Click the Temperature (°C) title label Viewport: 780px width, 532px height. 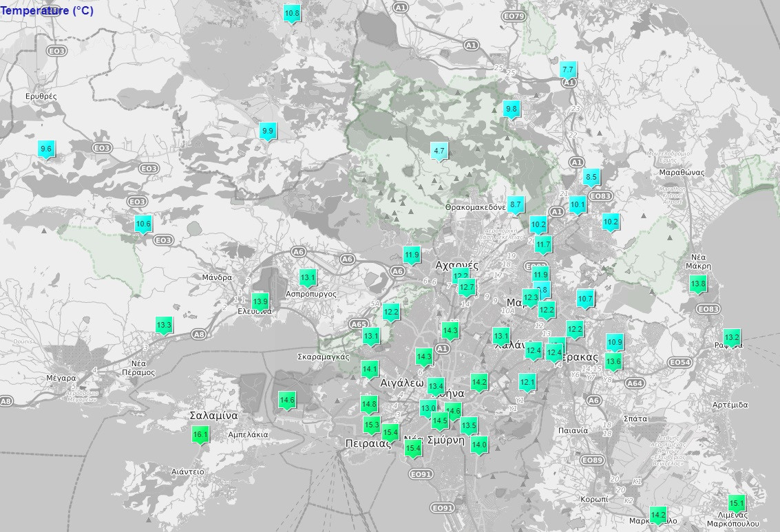click(x=47, y=11)
